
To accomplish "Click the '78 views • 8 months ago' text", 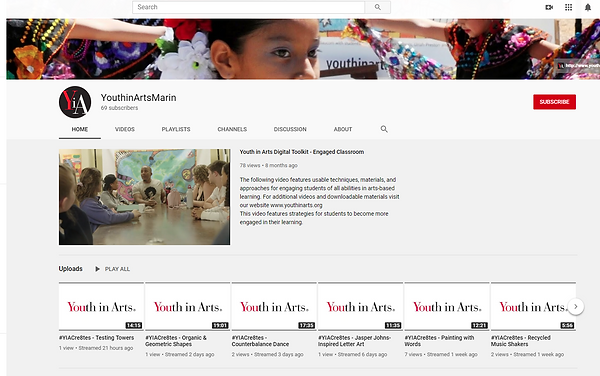I will (269, 166).
